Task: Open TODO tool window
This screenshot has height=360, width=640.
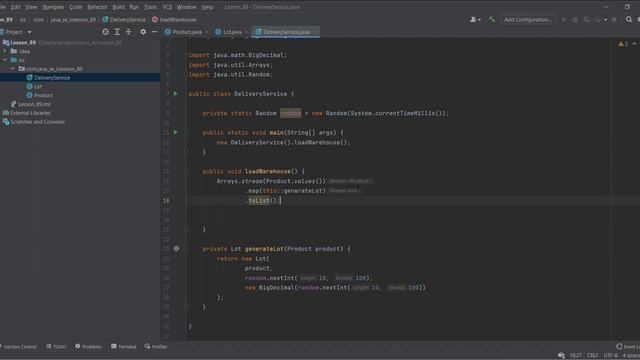Action: (x=56, y=347)
